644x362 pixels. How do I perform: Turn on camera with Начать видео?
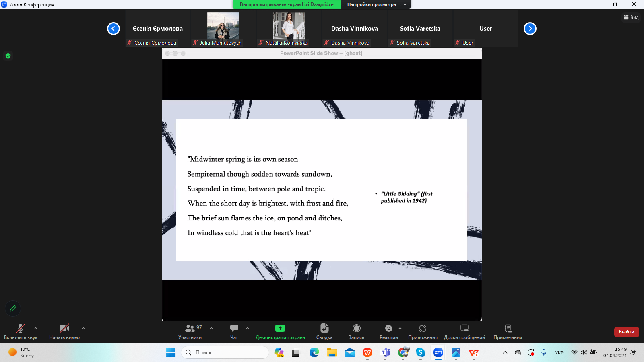point(64,329)
